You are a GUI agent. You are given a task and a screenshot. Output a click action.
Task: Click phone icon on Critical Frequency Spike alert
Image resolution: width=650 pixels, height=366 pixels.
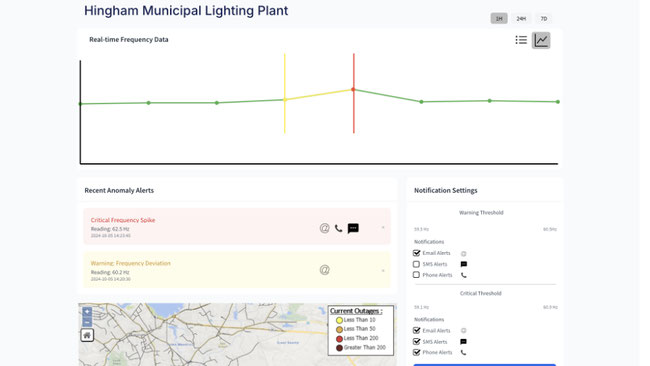tap(338, 228)
